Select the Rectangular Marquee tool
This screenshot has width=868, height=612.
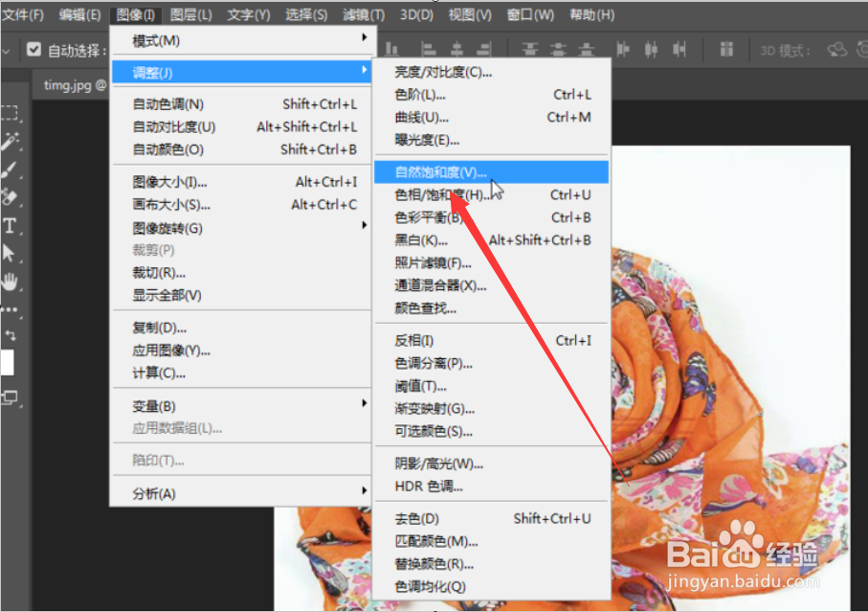pyautogui.click(x=10, y=112)
